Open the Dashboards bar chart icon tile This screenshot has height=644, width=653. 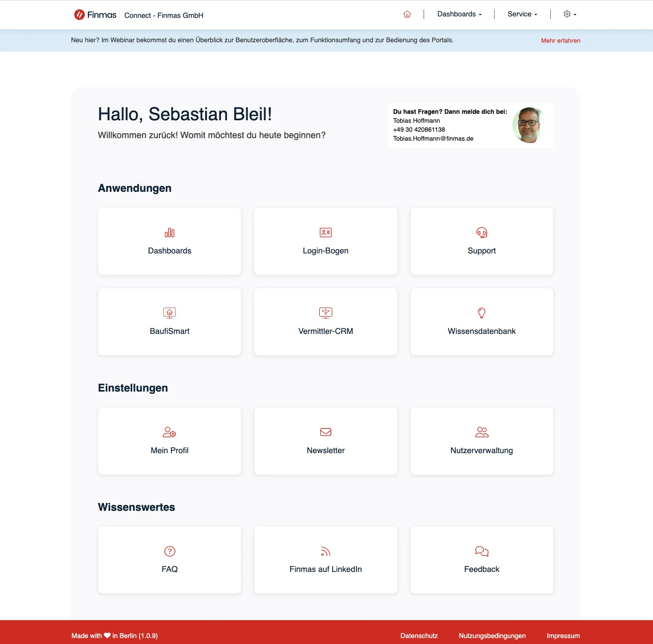point(170,233)
